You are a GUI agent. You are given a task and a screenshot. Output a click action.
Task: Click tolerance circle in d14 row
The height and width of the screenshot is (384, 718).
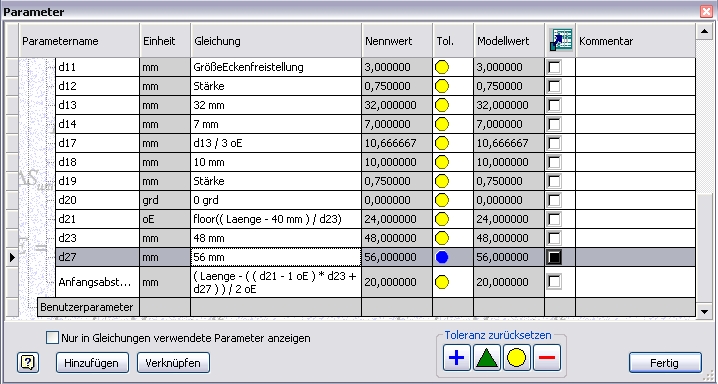tap(442, 124)
